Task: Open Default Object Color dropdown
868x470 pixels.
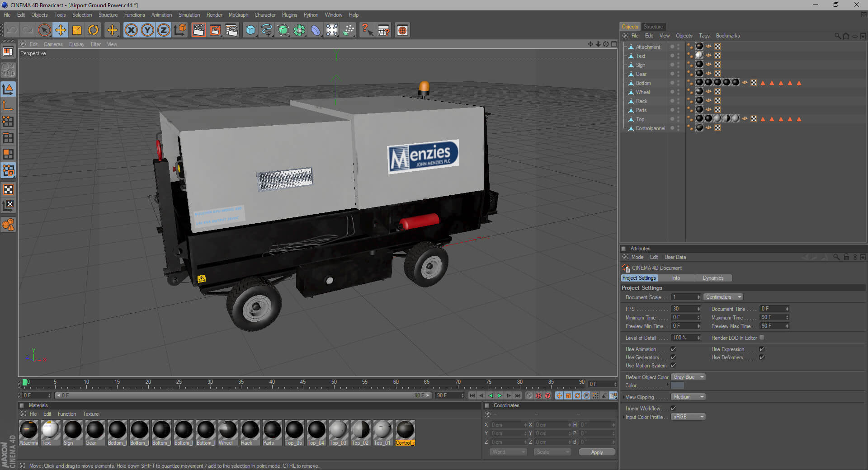Action: tap(688, 377)
